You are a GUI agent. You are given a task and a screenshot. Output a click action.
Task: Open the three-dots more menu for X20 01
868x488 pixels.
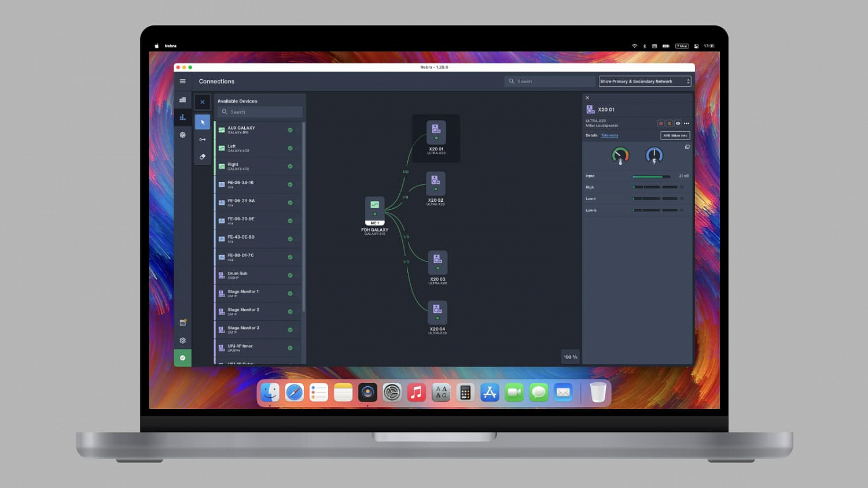687,124
